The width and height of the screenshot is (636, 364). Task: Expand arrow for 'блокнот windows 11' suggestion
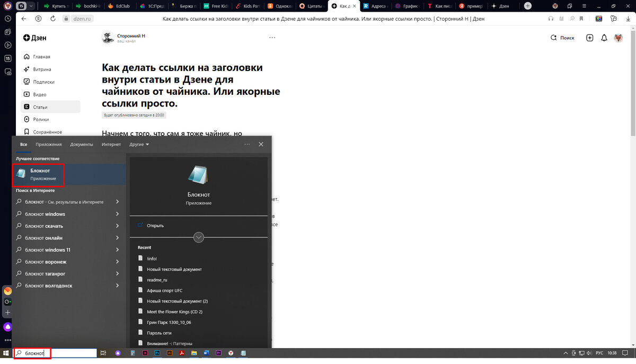click(117, 250)
